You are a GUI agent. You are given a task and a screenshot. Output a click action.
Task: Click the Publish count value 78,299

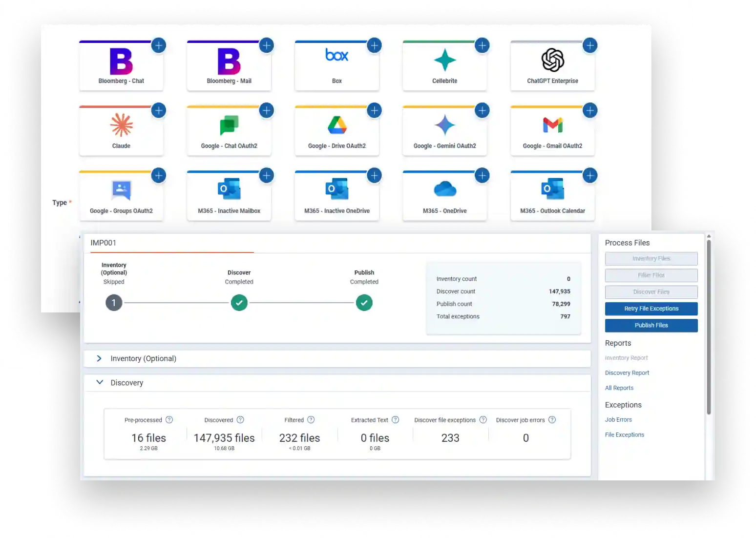tap(561, 304)
